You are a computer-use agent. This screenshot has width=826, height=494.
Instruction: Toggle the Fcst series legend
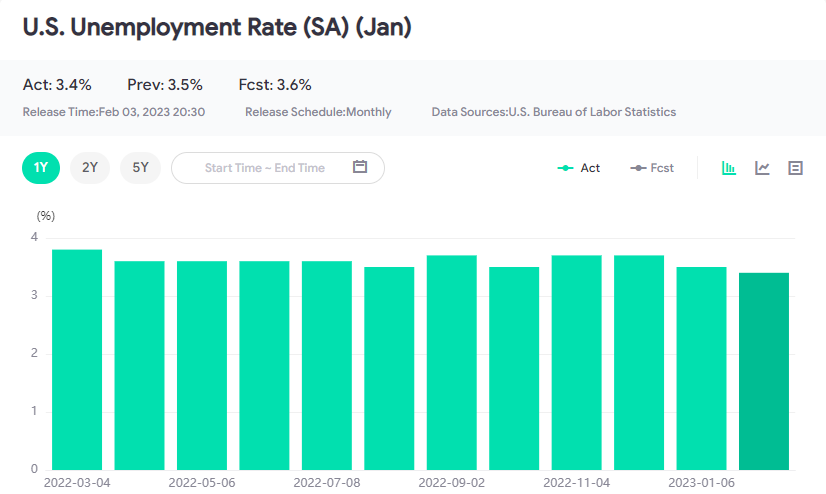[x=652, y=168]
